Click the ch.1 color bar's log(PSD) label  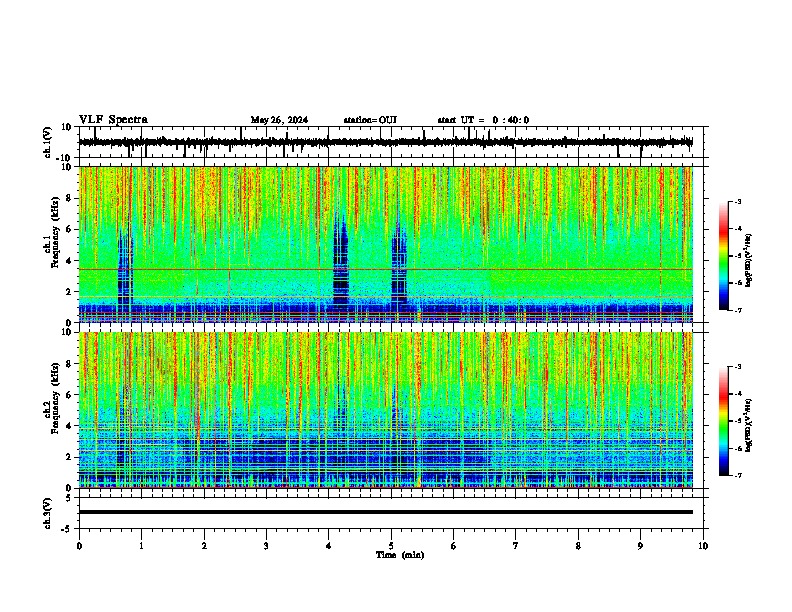748,260
